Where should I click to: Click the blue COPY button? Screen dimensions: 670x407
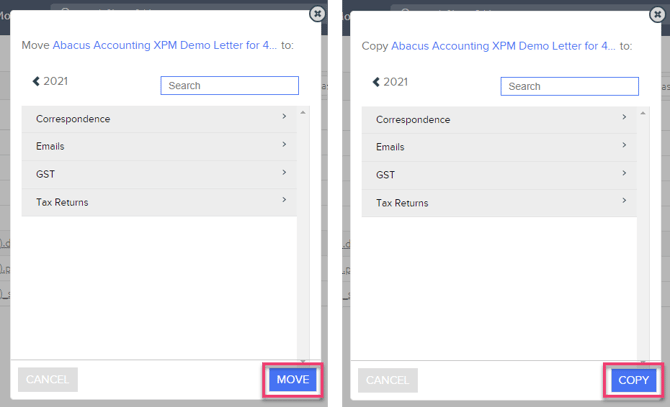pos(634,380)
